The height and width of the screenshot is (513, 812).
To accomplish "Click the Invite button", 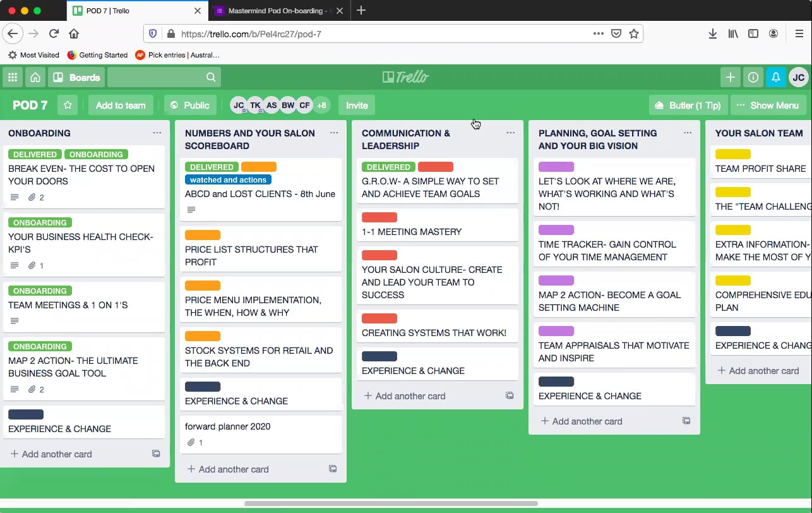I will tap(357, 106).
